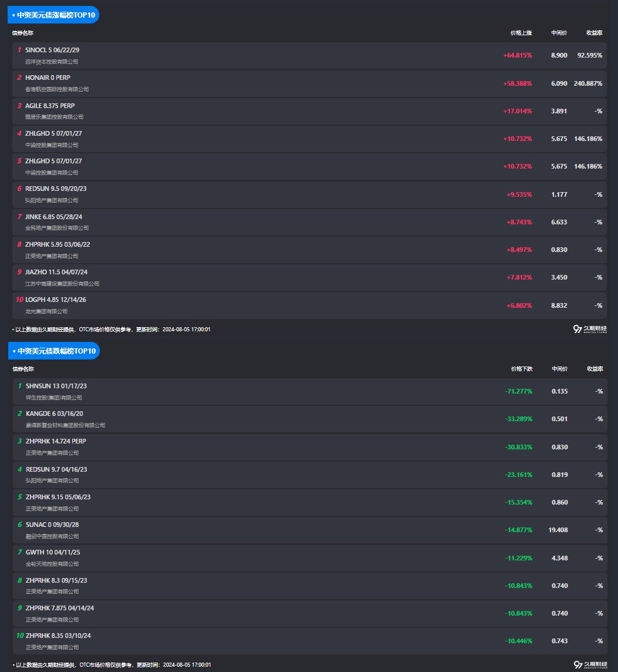This screenshot has width=618, height=672.
Task: Open the HONAIR 0 PERP bond
Action: [x=48, y=78]
